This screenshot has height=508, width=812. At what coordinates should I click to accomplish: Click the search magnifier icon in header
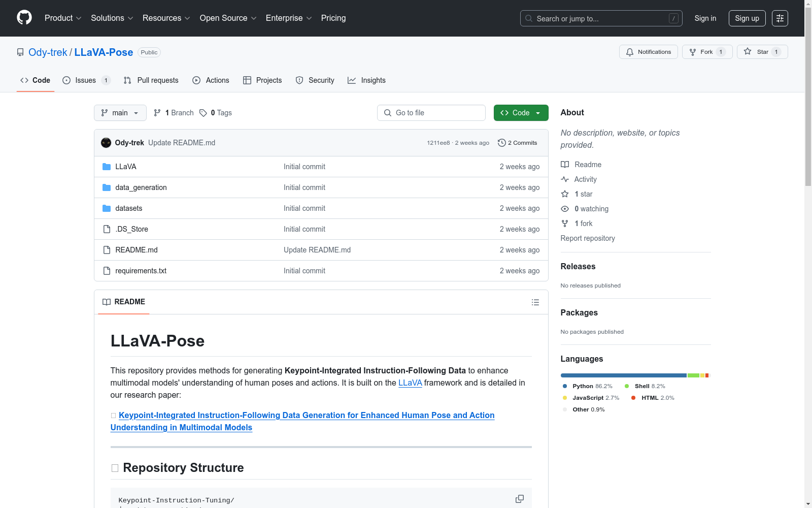pyautogui.click(x=529, y=18)
